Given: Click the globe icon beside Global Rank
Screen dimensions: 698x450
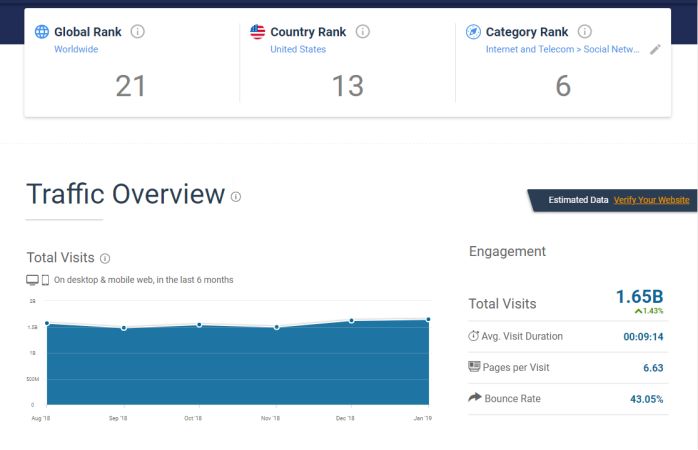Looking at the screenshot, I should coord(42,32).
